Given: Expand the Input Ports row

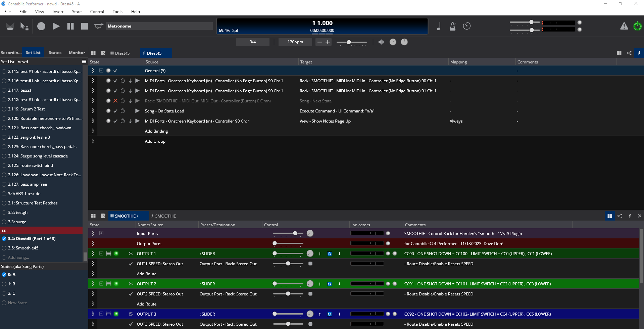Looking at the screenshot, I should pos(101,233).
